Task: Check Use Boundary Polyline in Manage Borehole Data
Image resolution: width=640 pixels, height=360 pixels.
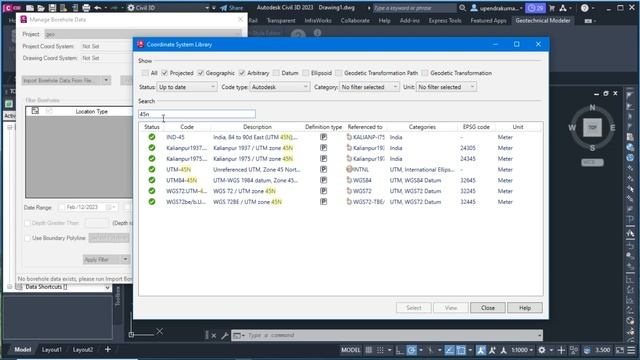Action: coord(27,238)
